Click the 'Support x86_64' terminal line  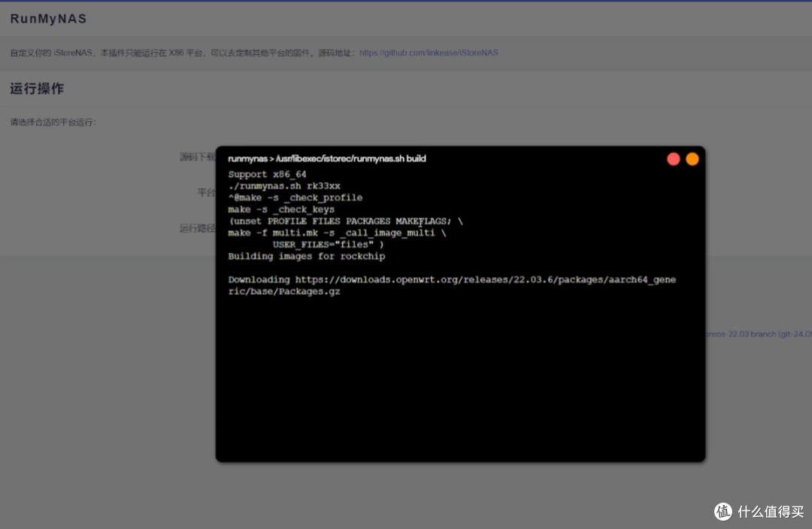[x=267, y=175]
